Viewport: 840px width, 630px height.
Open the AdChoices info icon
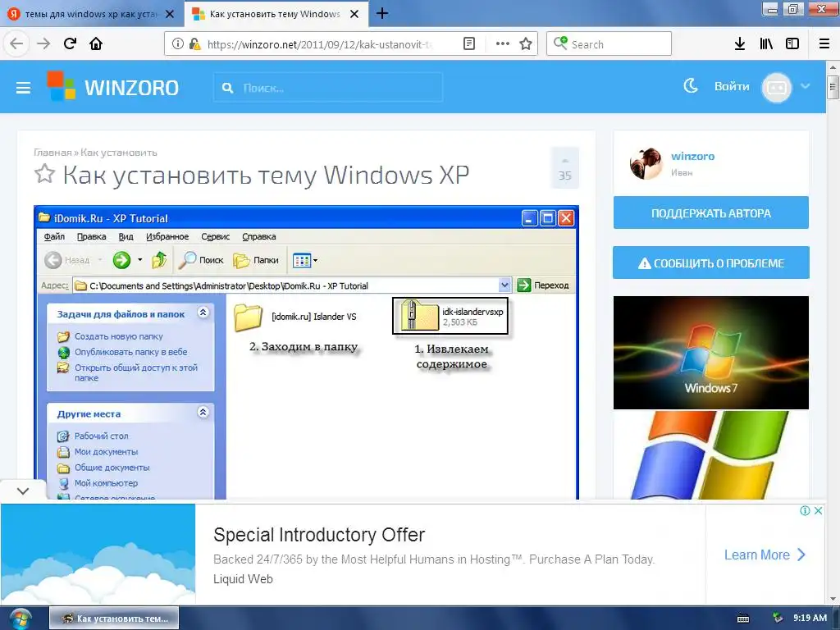(x=805, y=510)
